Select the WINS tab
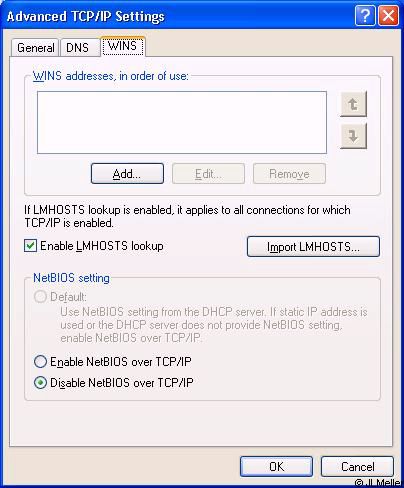 pos(123,46)
